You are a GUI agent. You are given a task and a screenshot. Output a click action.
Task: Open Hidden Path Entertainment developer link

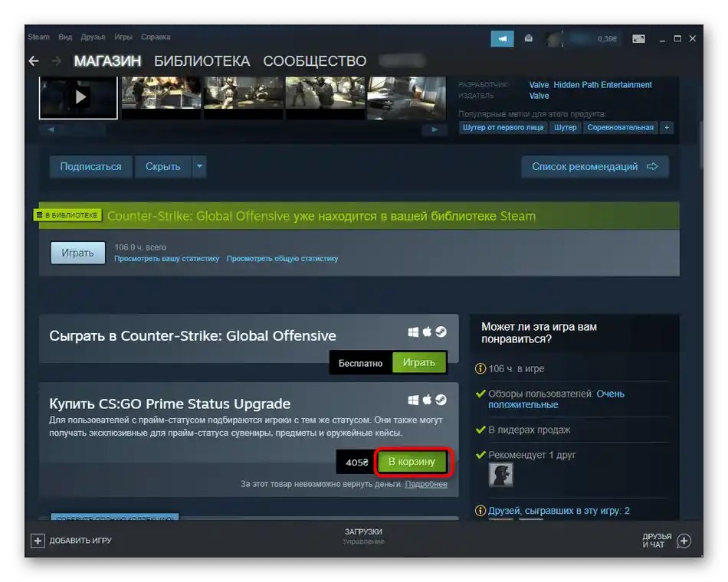click(602, 85)
